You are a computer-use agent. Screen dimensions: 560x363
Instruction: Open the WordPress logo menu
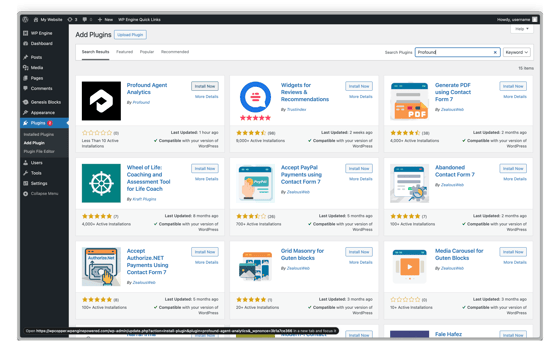(25, 19)
